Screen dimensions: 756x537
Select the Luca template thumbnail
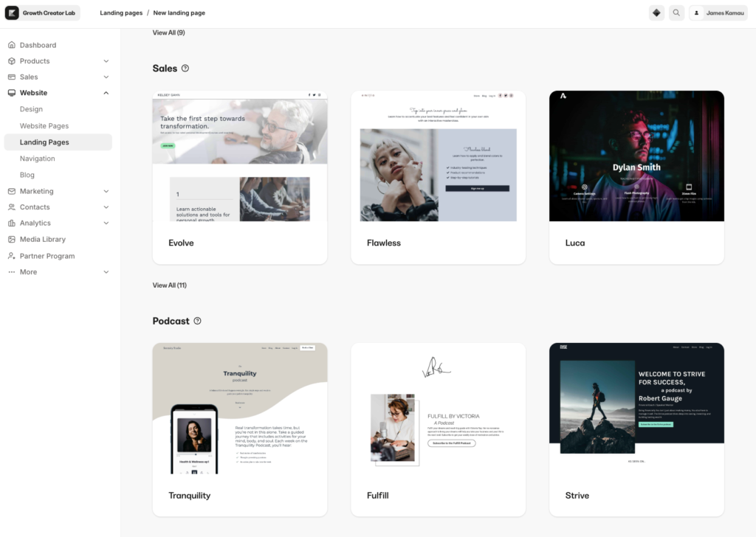[636, 156]
